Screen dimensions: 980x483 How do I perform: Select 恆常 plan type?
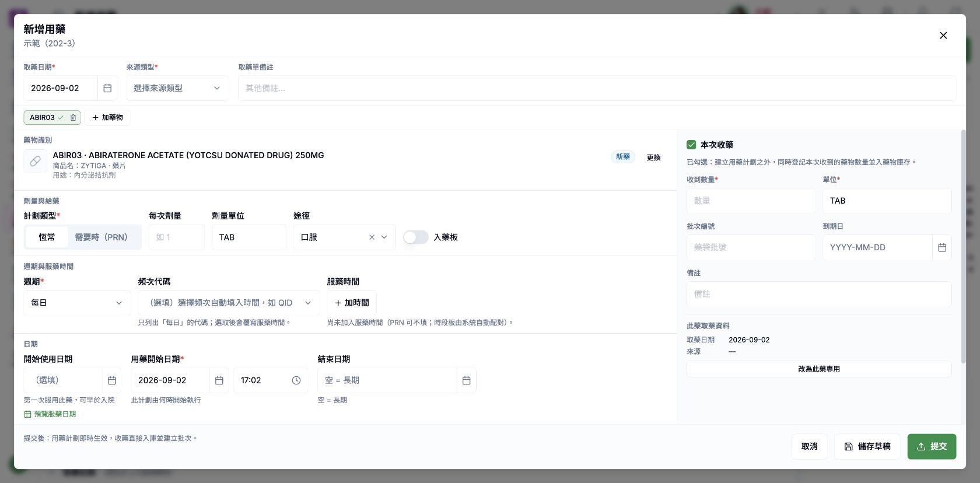pos(47,237)
